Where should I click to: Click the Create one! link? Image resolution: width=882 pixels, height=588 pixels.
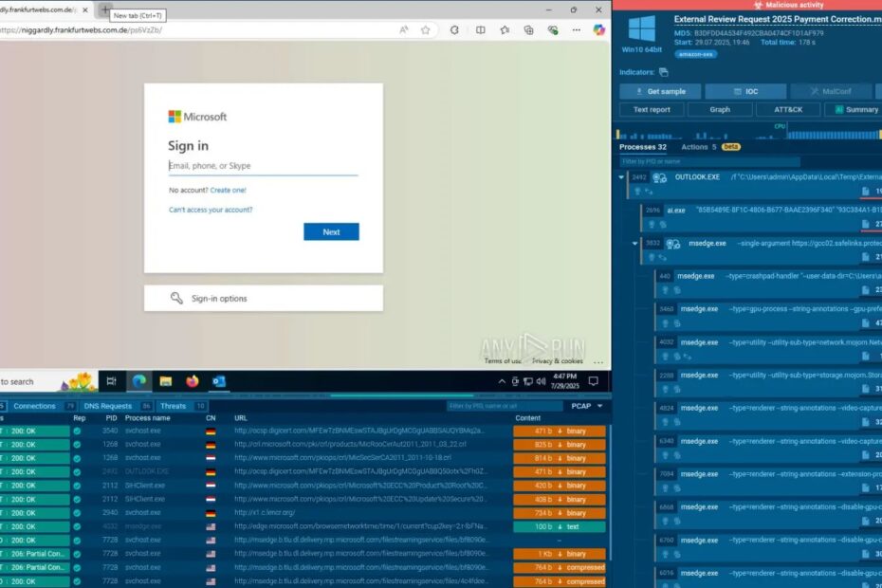tap(228, 191)
